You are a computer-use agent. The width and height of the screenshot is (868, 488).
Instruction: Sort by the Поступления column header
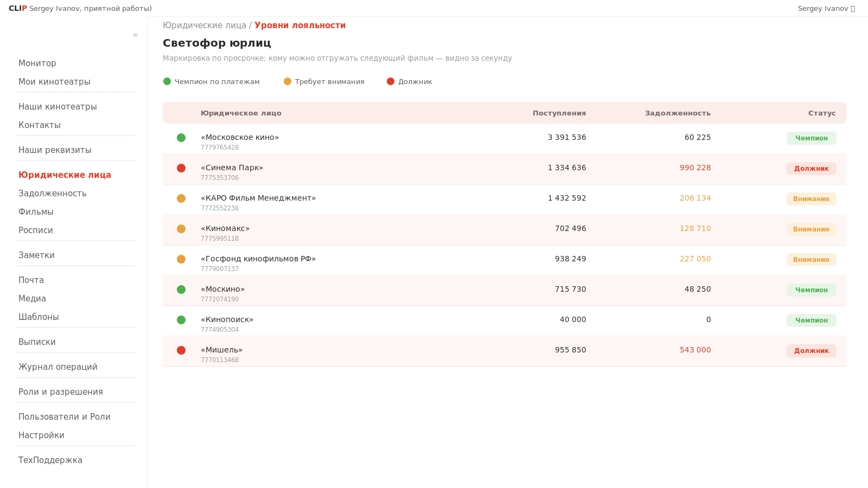click(559, 113)
